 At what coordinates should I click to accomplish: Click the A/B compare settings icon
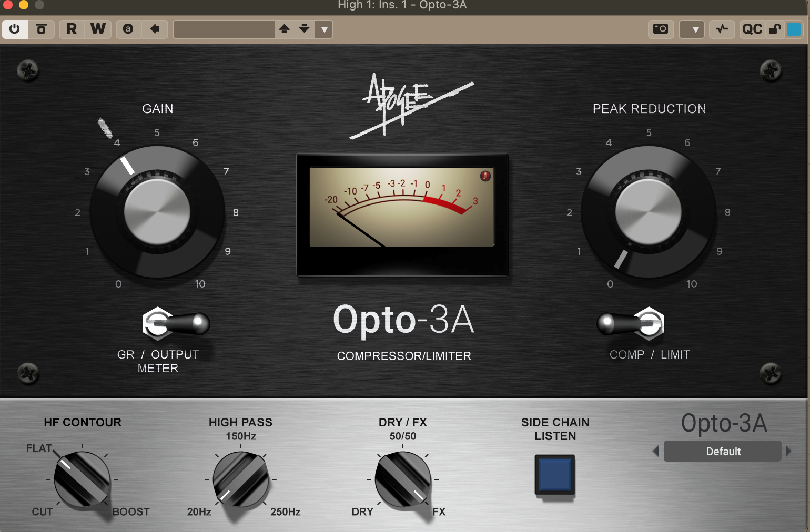click(128, 29)
